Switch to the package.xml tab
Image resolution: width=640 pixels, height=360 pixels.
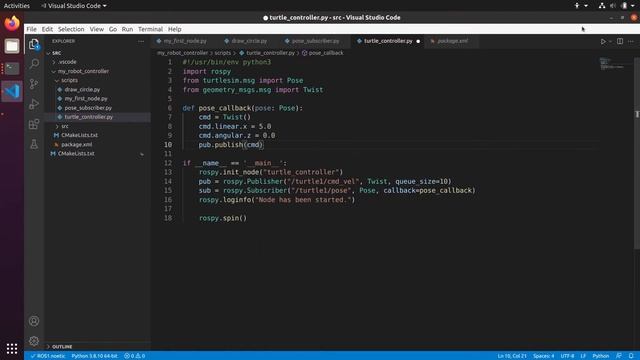point(452,41)
